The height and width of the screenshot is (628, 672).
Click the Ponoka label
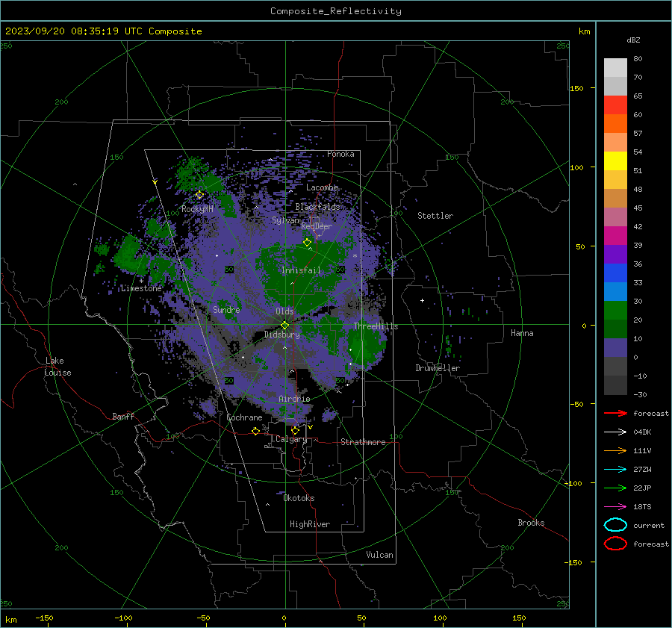340,155
